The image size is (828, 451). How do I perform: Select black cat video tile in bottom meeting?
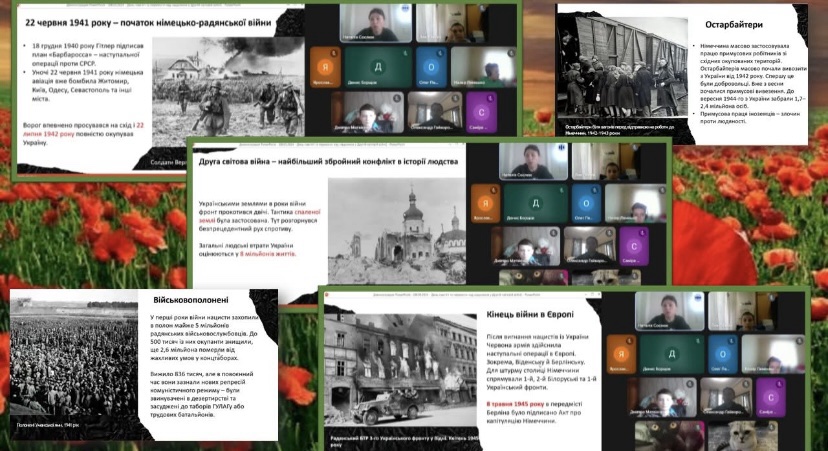click(670, 436)
